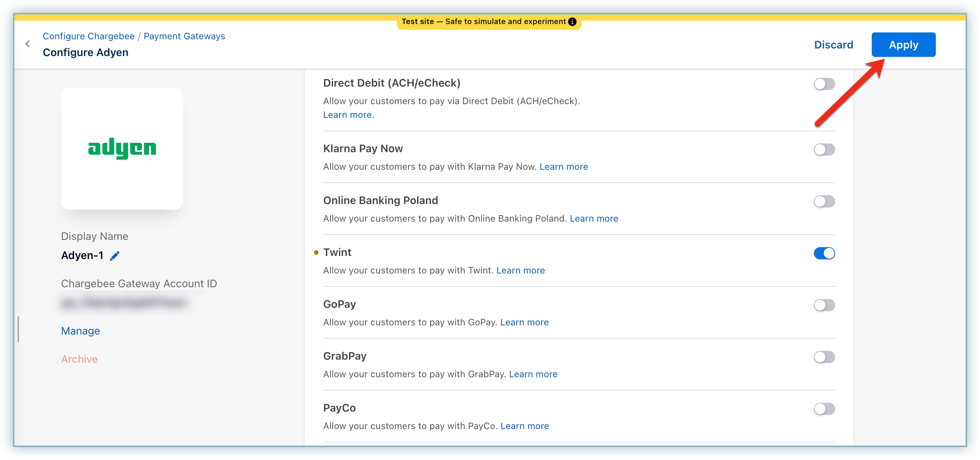Click the blue Apply button
The height and width of the screenshot is (460, 980).
(x=903, y=45)
